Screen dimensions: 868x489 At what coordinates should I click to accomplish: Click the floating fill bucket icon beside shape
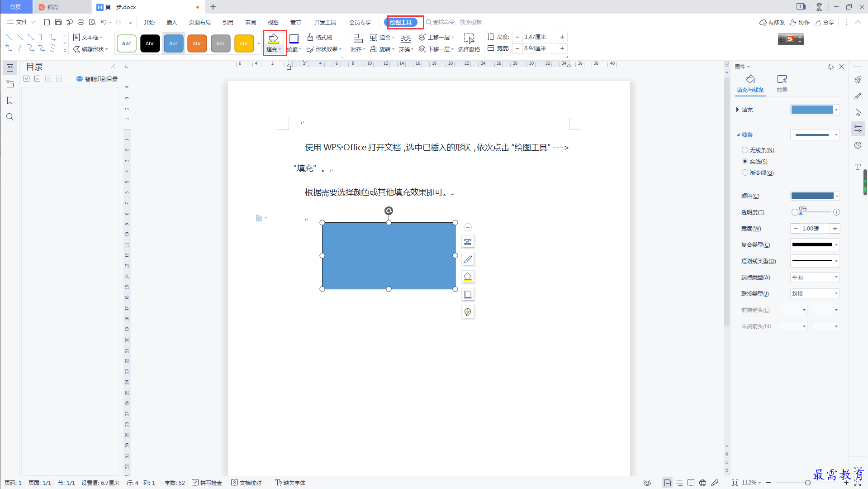(x=468, y=277)
